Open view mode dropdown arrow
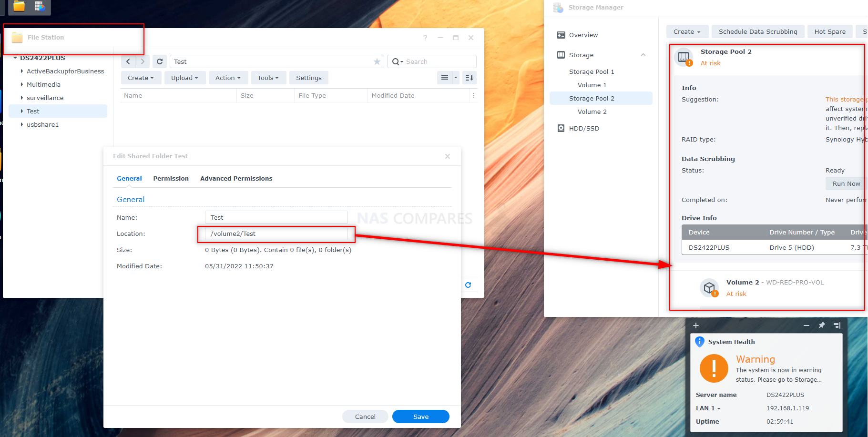Screen dimensions: 868x437 pyautogui.click(x=456, y=78)
